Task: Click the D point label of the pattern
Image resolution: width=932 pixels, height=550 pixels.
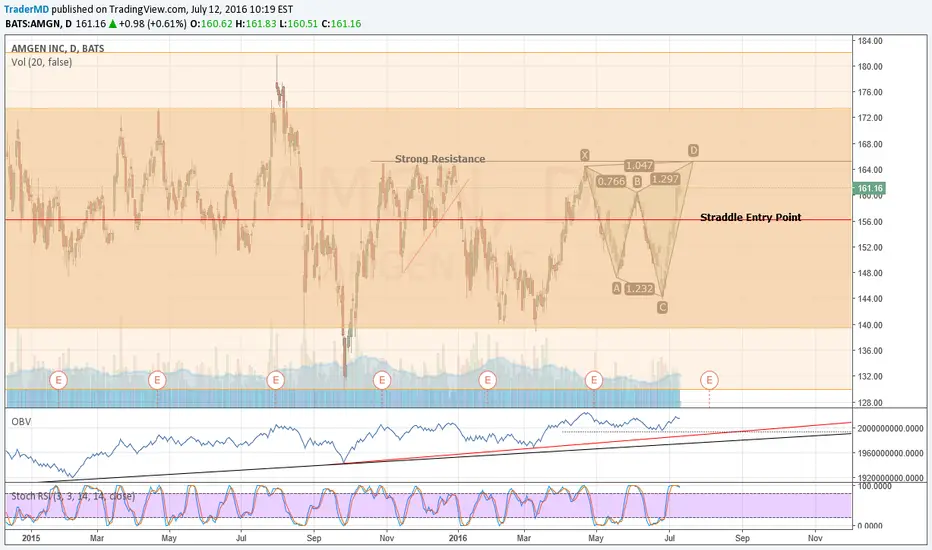Action: (x=693, y=150)
